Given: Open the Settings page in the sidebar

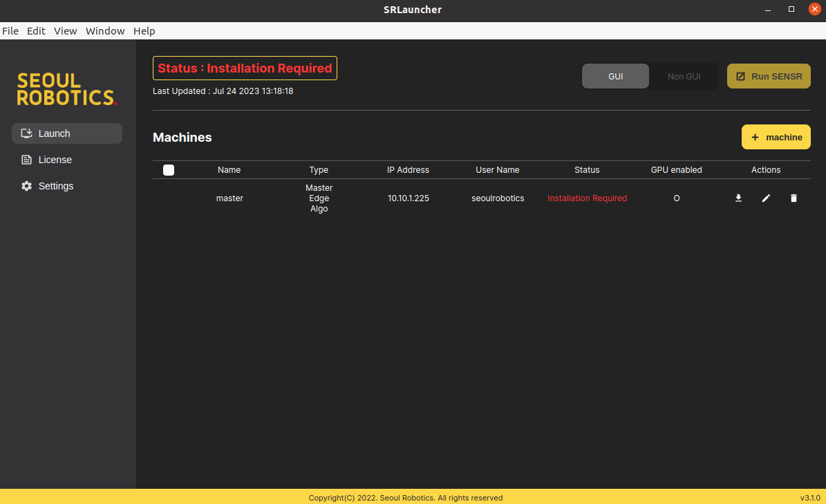Looking at the screenshot, I should 67,186.
